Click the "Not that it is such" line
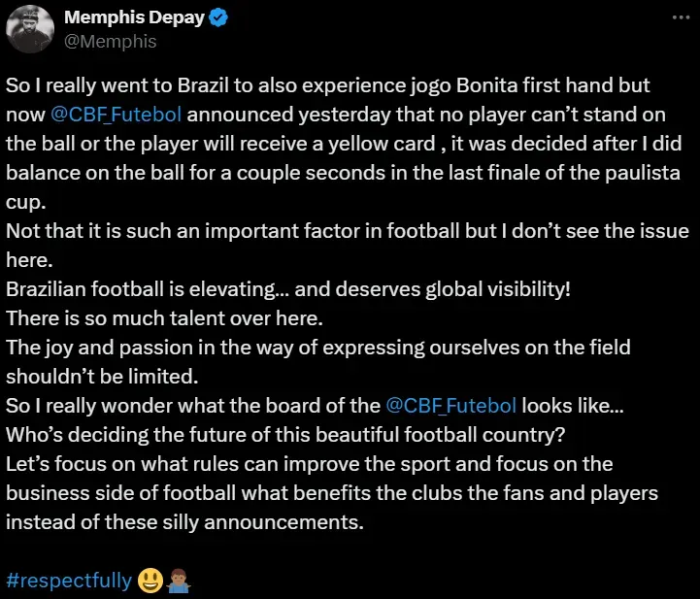The height and width of the screenshot is (599, 700). 347,231
